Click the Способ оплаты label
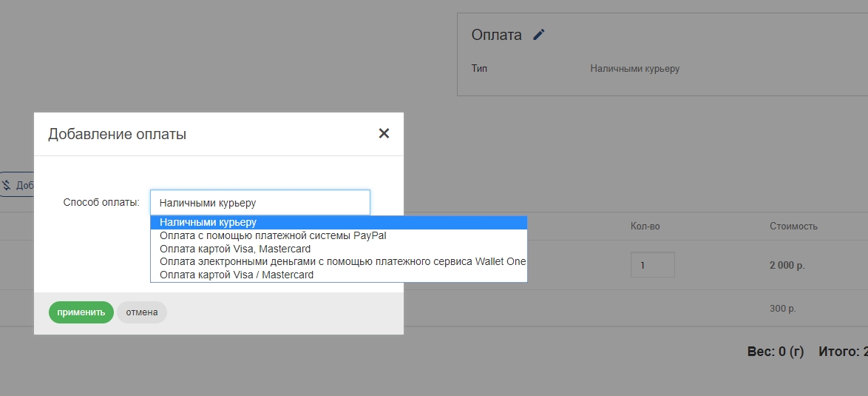This screenshot has height=396, width=868. 101,202
